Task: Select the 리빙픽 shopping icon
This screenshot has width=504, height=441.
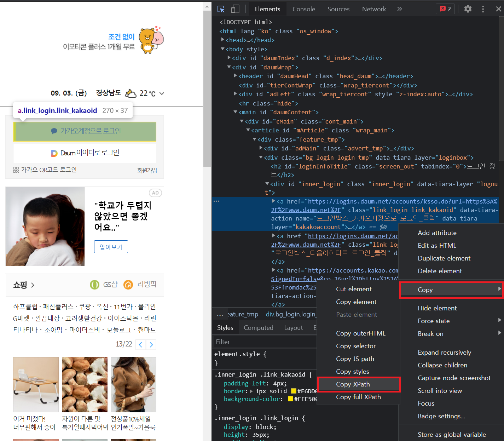Action: point(128,284)
